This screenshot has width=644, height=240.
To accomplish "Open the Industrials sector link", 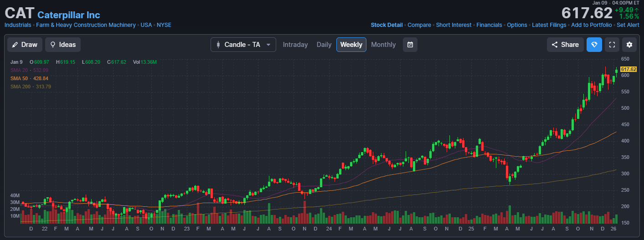I will click(18, 25).
